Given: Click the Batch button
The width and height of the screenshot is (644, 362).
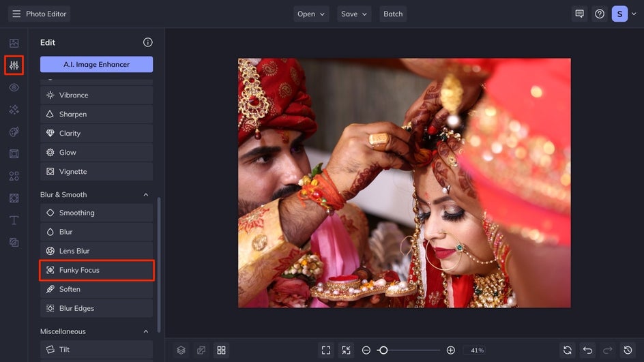Looking at the screenshot, I should [x=393, y=14].
